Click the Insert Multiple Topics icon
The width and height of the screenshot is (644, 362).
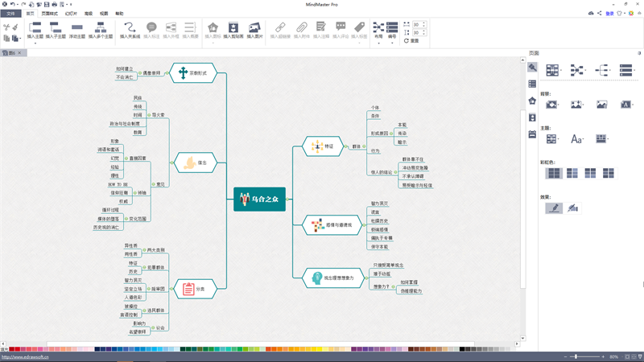pyautogui.click(x=100, y=31)
